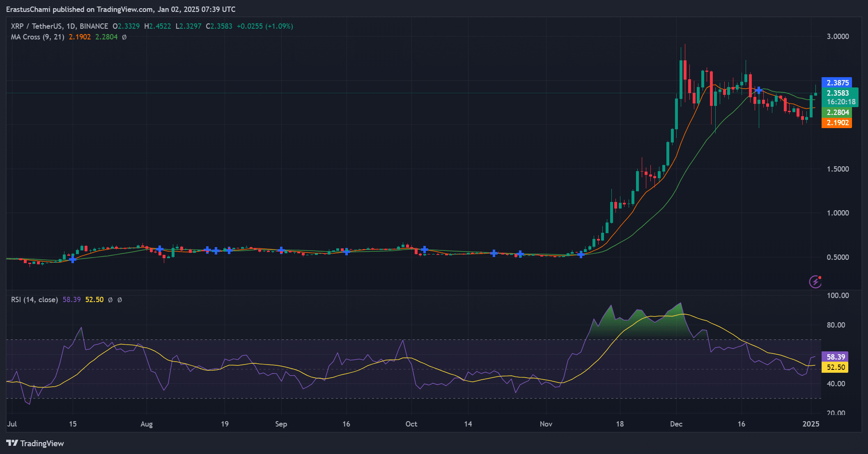Click green 2.2804 value in MA Cross legend
868x454 pixels.
pos(106,37)
